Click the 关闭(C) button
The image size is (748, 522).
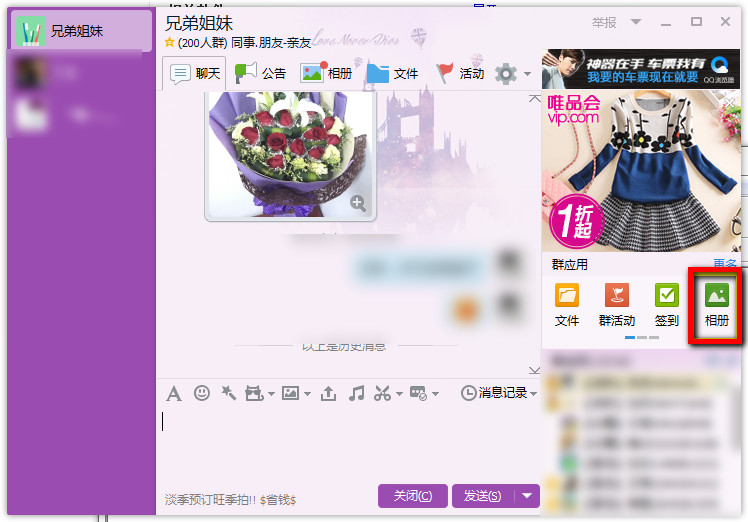[413, 496]
